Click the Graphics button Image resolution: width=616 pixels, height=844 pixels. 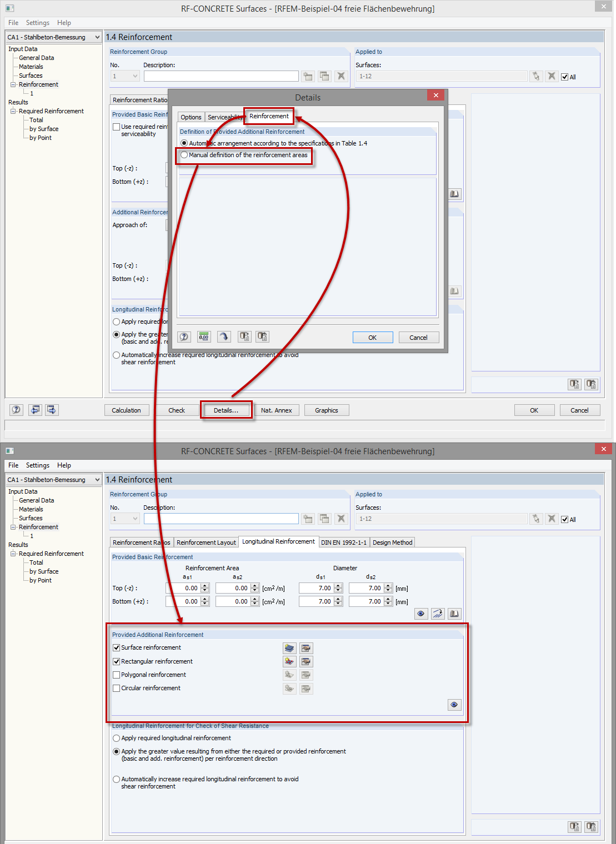[x=326, y=410]
